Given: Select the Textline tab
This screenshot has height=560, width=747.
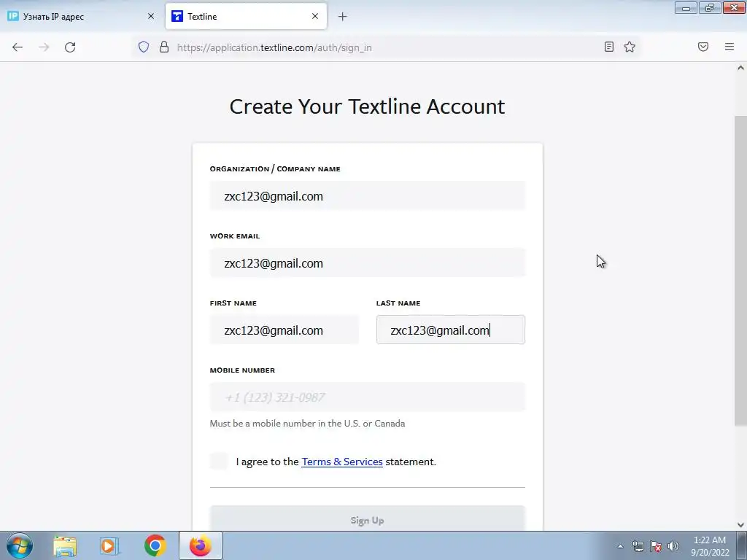Looking at the screenshot, I should (x=246, y=16).
